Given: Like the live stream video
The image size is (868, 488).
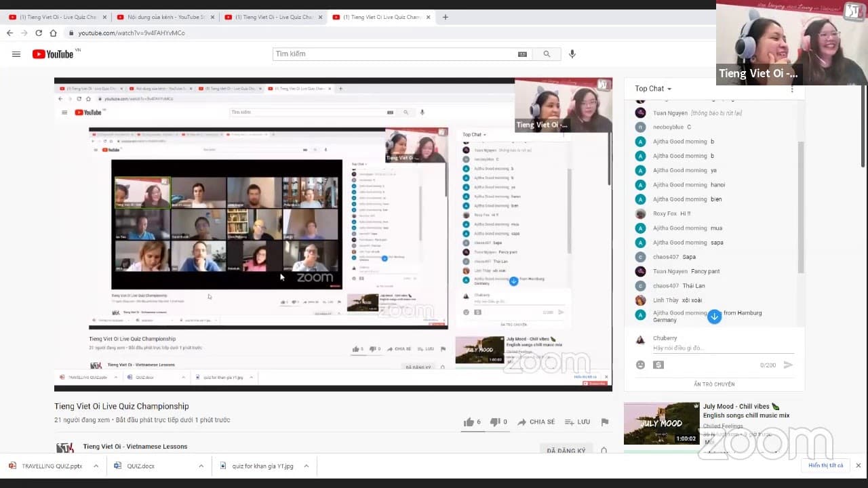Looking at the screenshot, I should 473,422.
